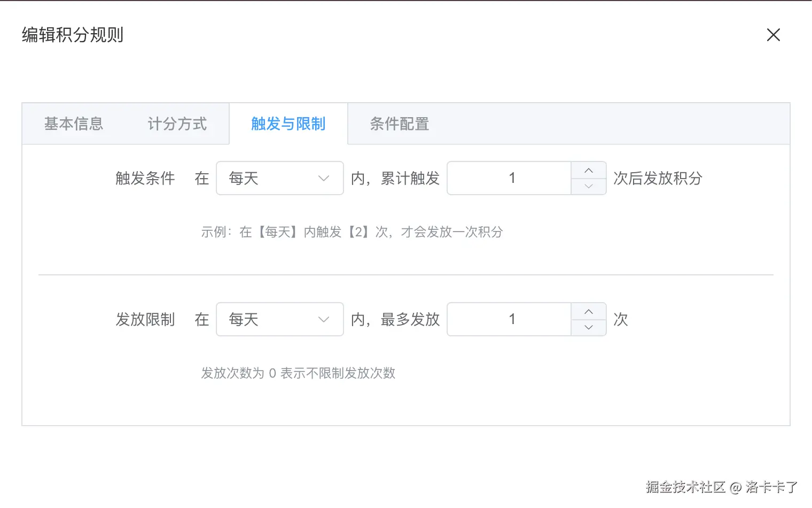Decrease the 最多发放 count with down arrow
This screenshot has height=508, width=812.
589,327
